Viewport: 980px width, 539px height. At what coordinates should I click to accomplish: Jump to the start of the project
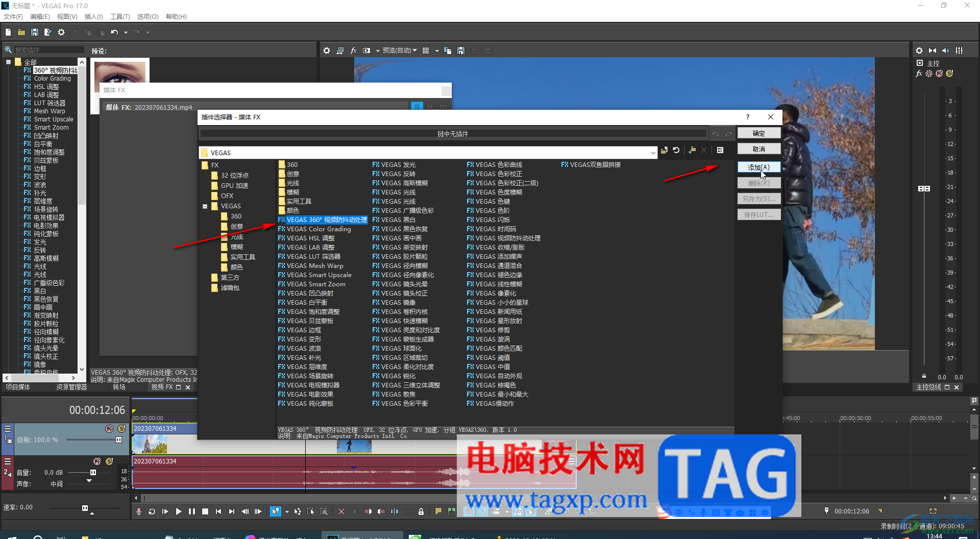(x=218, y=511)
